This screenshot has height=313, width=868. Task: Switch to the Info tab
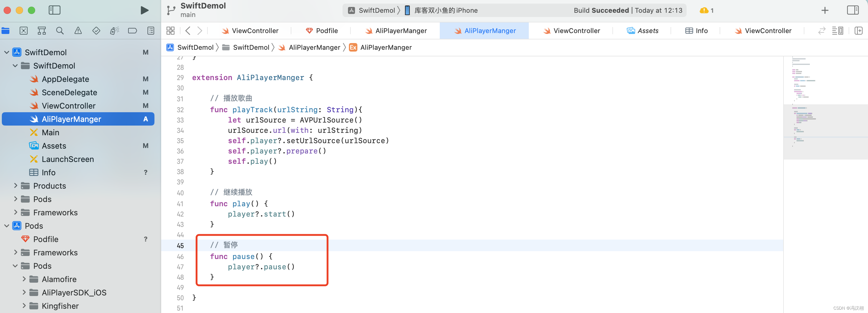pyautogui.click(x=697, y=31)
